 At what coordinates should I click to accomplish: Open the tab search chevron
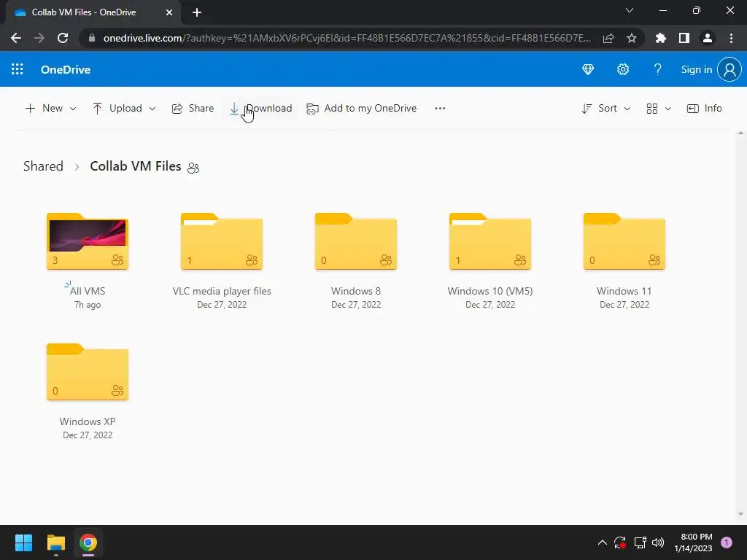(x=630, y=10)
